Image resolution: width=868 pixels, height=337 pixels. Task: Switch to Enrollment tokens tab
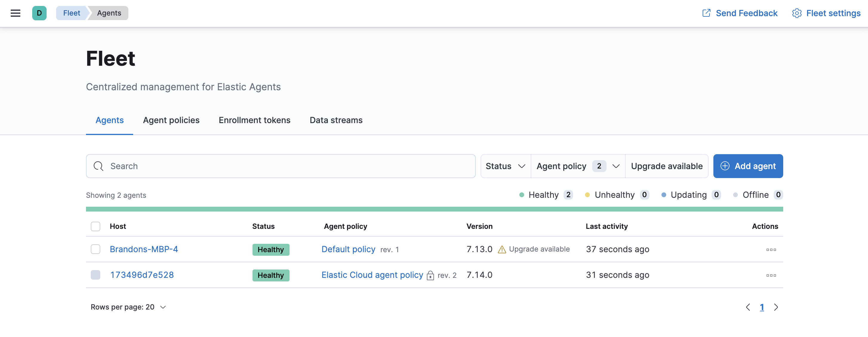tap(254, 120)
